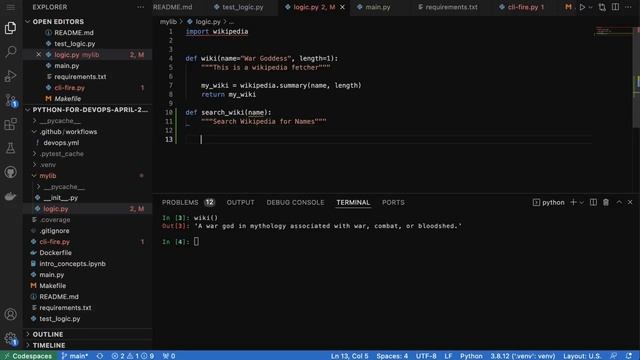Click Ln 13, Col 5 position indicator
The image size is (640, 360).
click(x=349, y=356)
